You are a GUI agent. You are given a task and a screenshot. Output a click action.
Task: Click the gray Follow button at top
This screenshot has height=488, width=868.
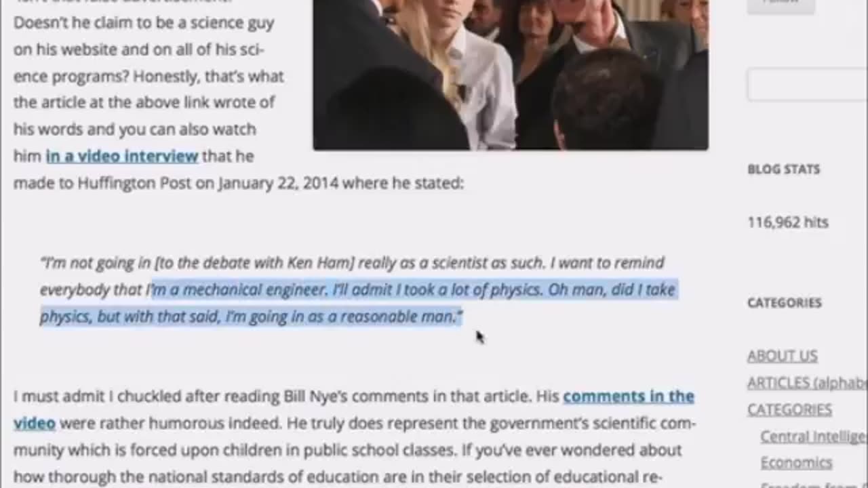click(x=781, y=3)
